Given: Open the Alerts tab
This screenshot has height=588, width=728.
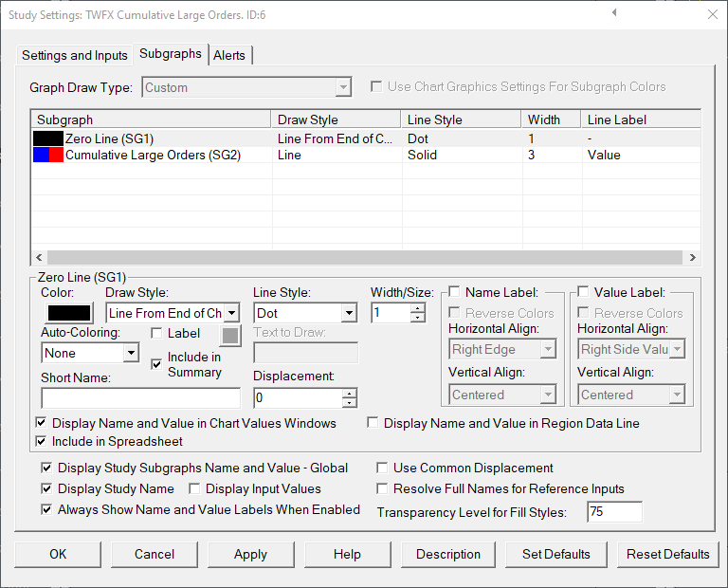Looking at the screenshot, I should [x=229, y=55].
